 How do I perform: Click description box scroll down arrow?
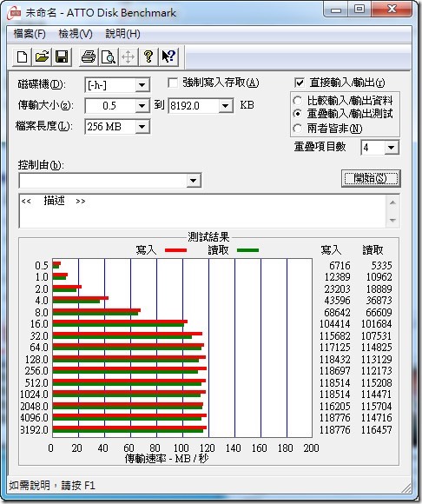tap(392, 220)
